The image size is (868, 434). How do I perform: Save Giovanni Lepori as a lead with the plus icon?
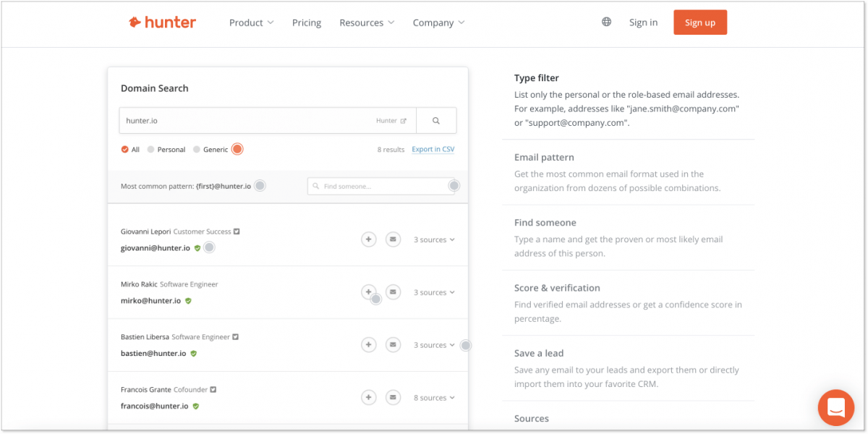(x=369, y=239)
